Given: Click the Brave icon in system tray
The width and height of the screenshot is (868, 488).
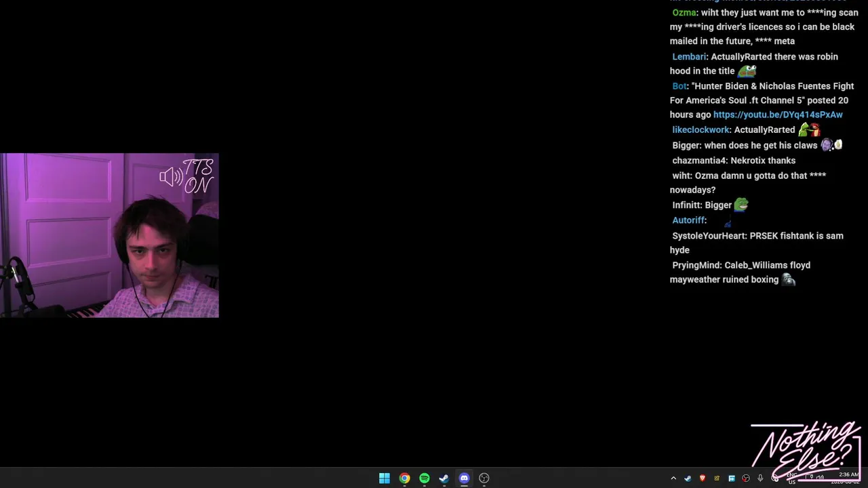Looking at the screenshot, I should (x=703, y=478).
